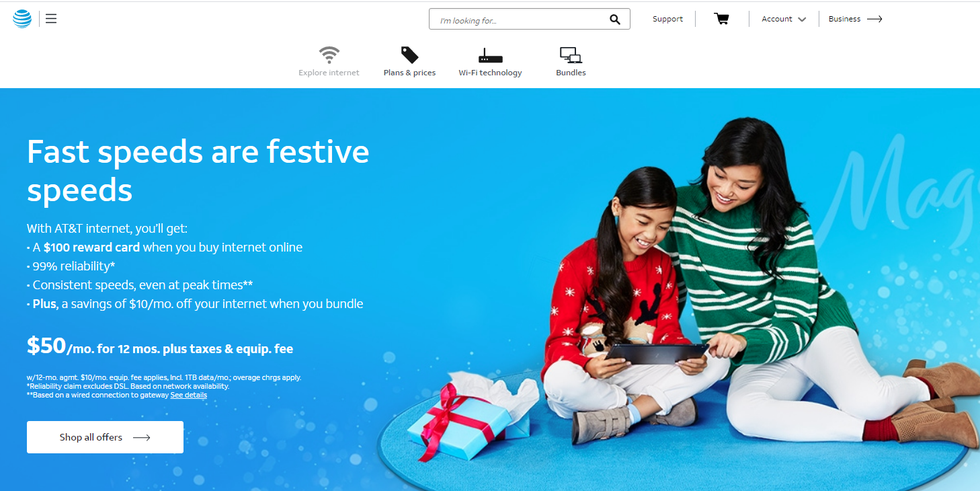The height and width of the screenshot is (491, 980).
Task: Click the Business arrow link
Action: [x=855, y=19]
